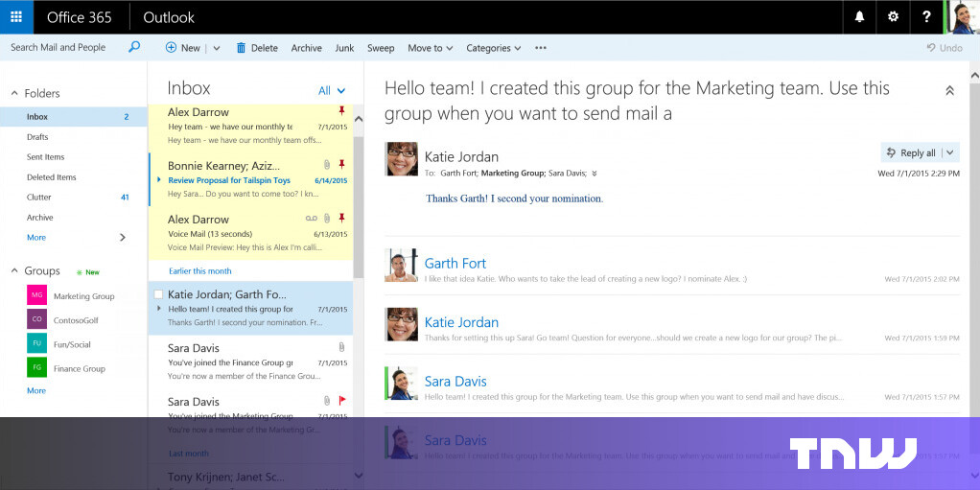This screenshot has width=980, height=490.
Task: Collapse the Groups section
Action: 14,270
